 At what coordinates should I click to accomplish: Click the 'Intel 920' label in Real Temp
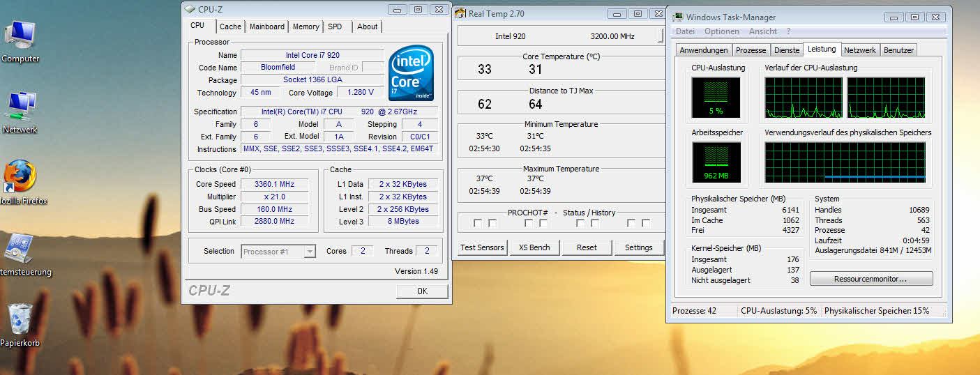tap(511, 36)
